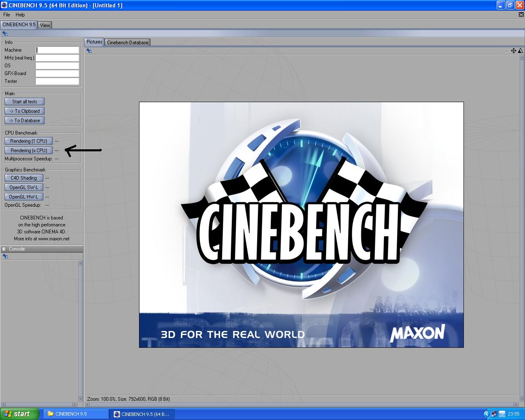This screenshot has width=525, height=420.
Task: Click the Console scrollbar down arrow
Action: (80, 399)
